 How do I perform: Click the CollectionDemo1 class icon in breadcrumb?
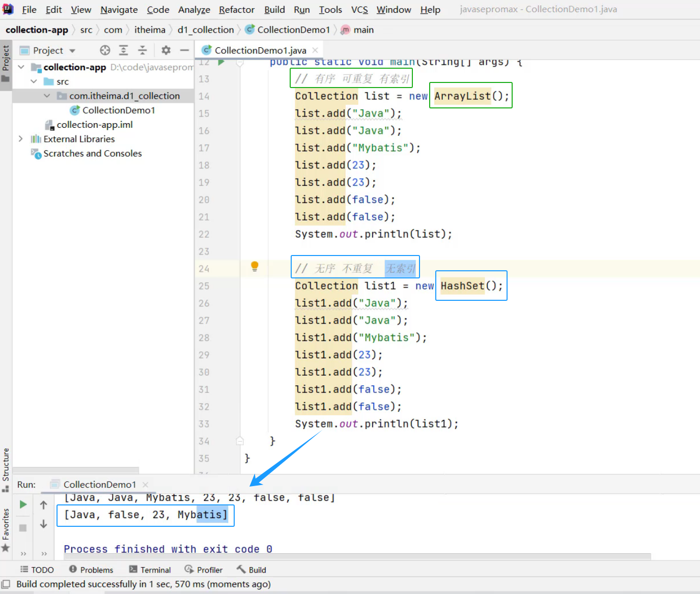tap(249, 30)
